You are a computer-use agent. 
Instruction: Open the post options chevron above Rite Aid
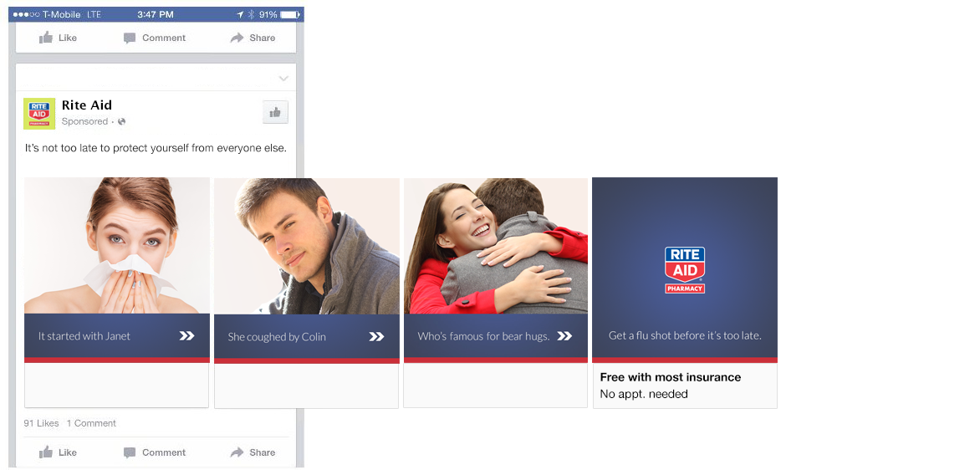click(283, 79)
